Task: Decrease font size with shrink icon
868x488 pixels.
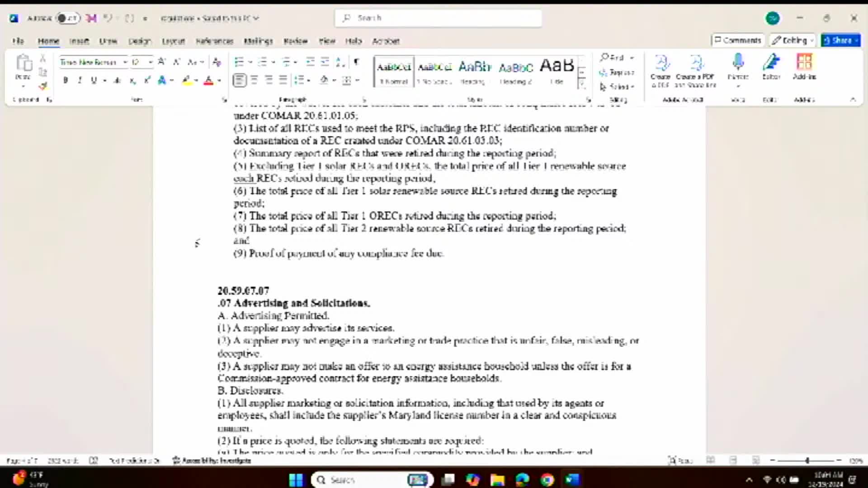Action: tap(176, 62)
